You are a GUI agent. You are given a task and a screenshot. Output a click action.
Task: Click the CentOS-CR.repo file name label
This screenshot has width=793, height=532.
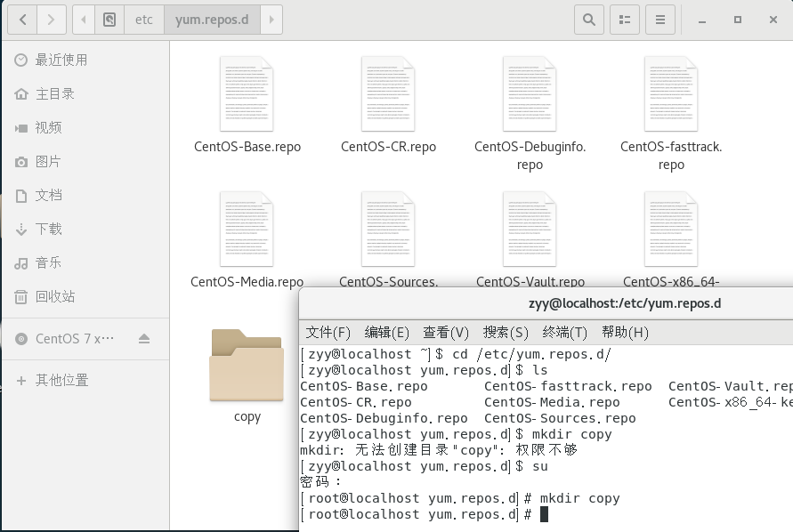pos(388,147)
